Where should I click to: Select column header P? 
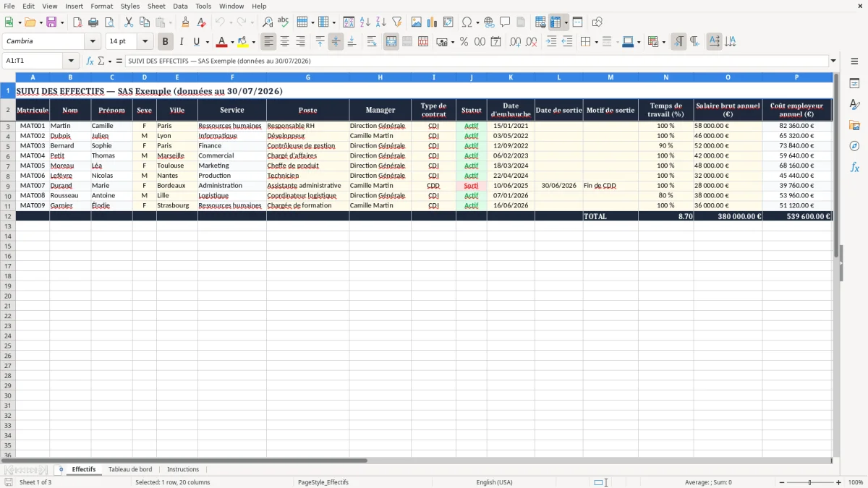click(x=796, y=77)
